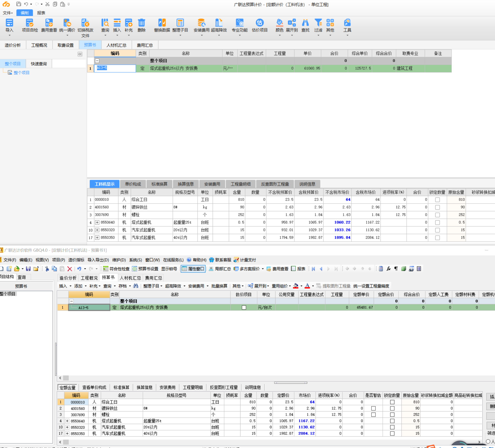Expand 8550640 塔式起重机 row in top window

tap(97, 222)
